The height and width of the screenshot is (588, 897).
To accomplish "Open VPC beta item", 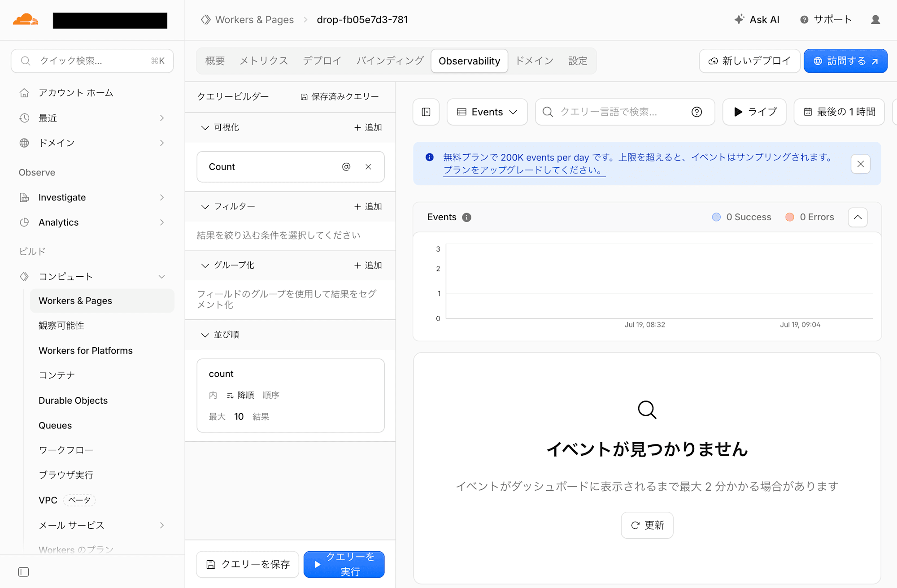I will (x=67, y=500).
